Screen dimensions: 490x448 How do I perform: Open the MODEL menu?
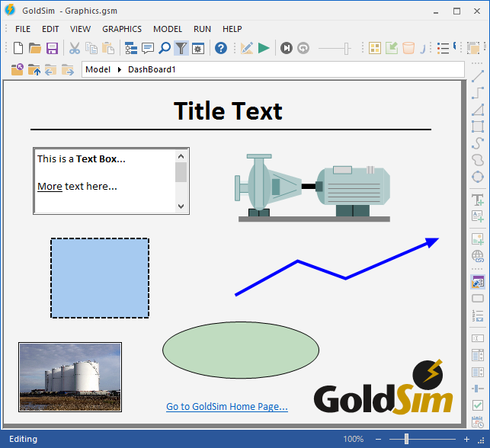[168, 29]
